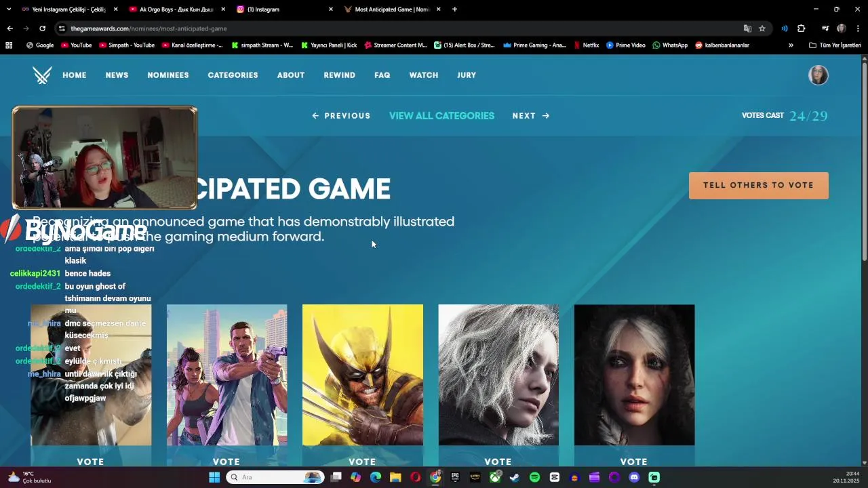
Task: Open Steam from taskbar
Action: tap(515, 477)
